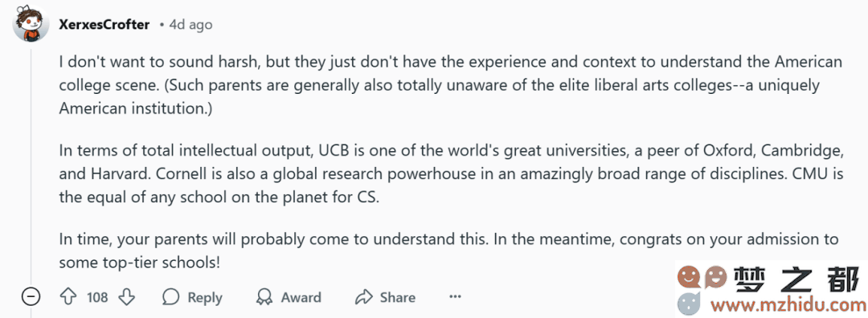Screen dimensions: 868x318
Task: Click the paragraph starting "In terms of total"
Action: pyautogui.click(x=451, y=173)
